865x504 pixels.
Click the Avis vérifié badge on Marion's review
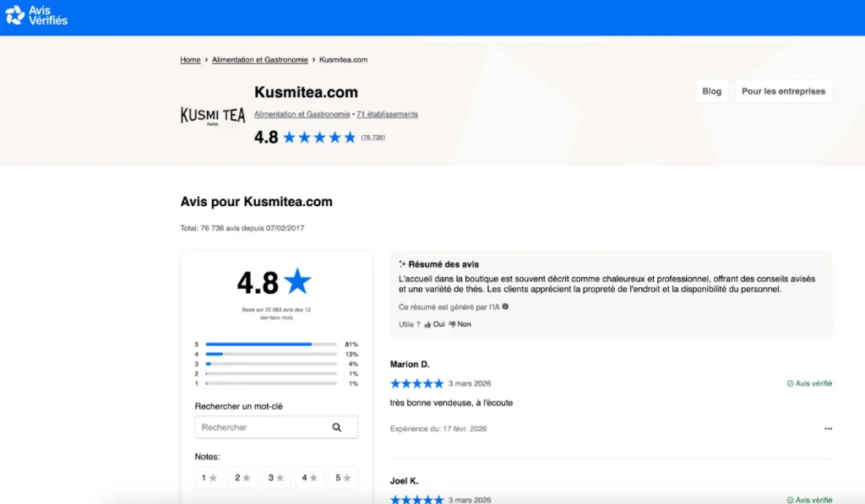[x=809, y=383]
